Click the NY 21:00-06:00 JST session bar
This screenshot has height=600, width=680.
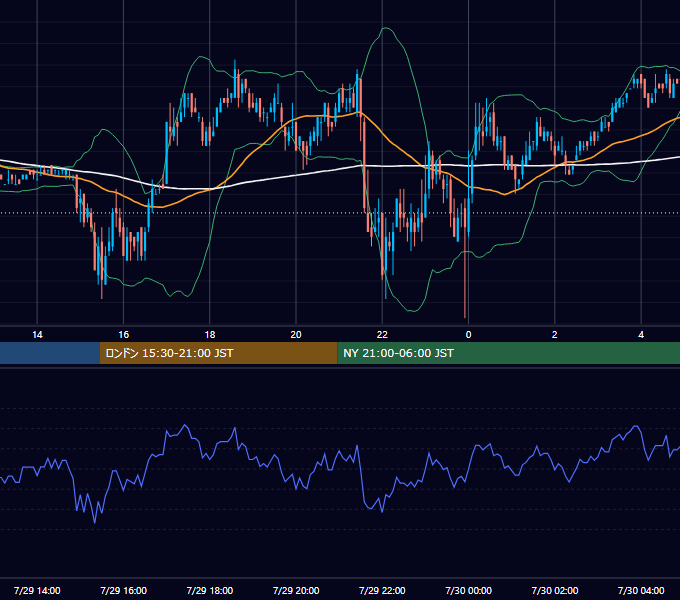(x=509, y=353)
